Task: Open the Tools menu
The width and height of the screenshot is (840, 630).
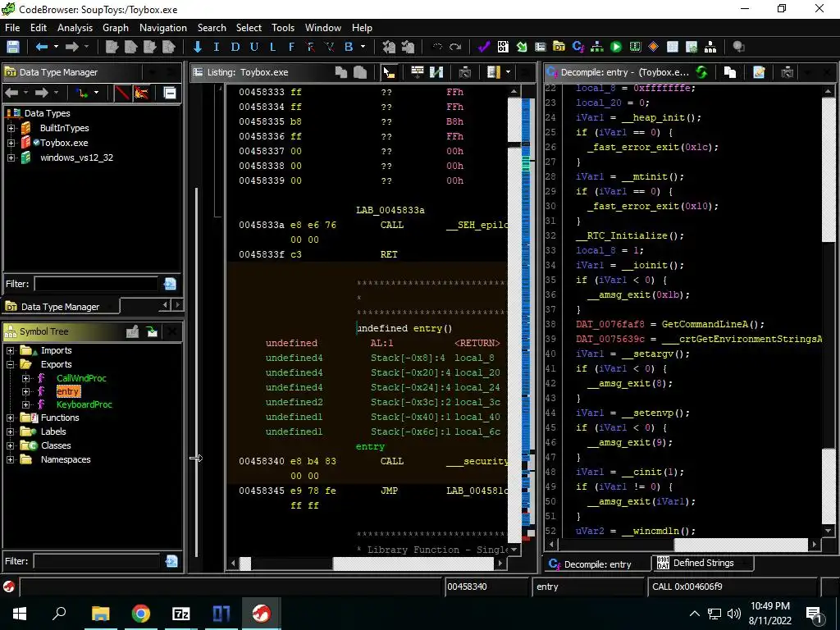Action: pos(283,28)
